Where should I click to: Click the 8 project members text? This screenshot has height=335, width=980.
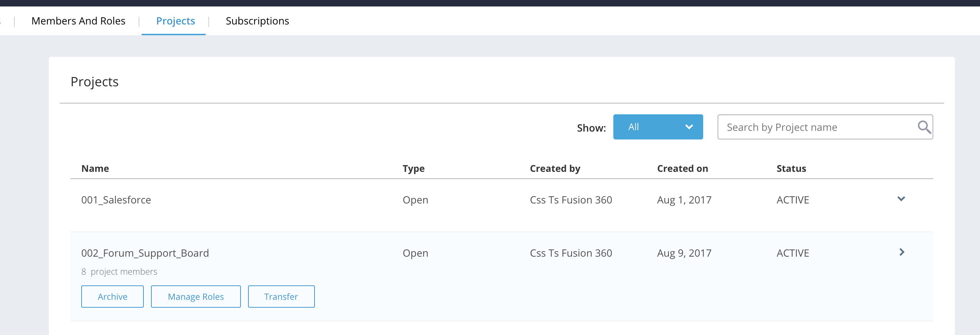tap(119, 272)
